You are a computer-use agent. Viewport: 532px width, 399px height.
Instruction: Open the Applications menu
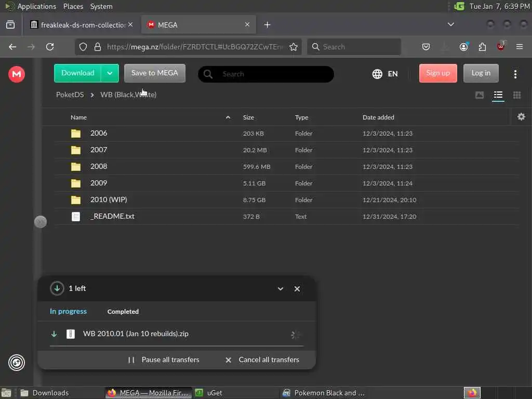(37, 6)
